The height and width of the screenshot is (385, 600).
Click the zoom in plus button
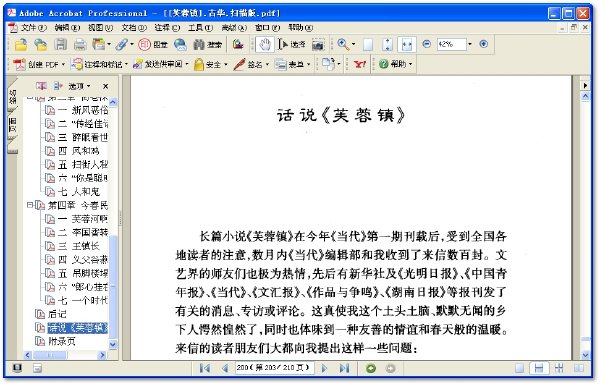click(484, 44)
